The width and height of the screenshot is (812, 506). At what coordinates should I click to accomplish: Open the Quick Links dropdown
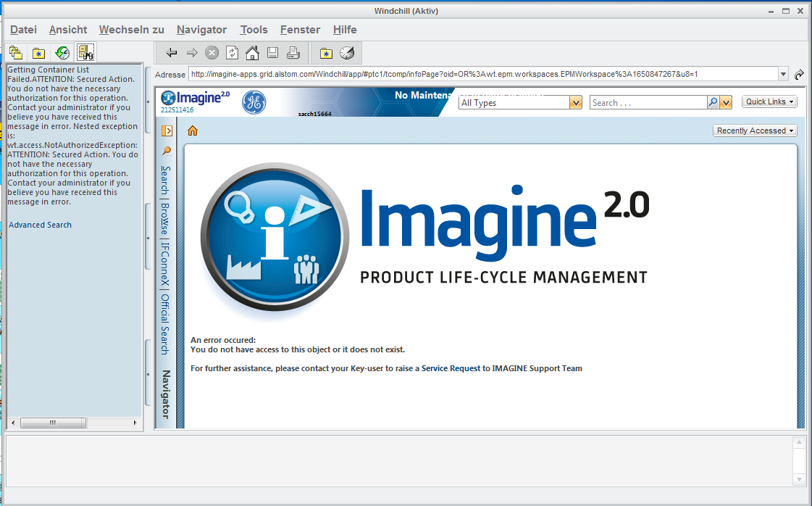[x=769, y=101]
